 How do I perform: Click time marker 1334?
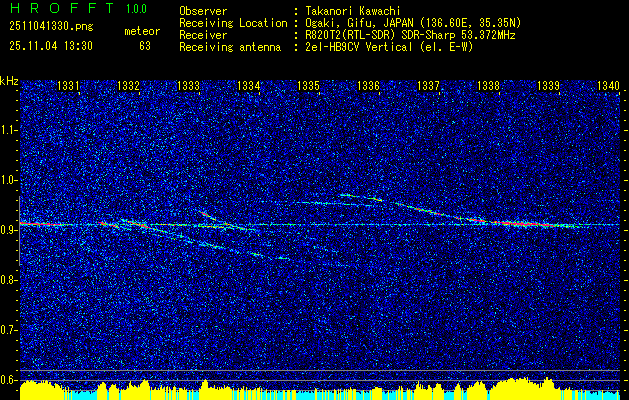pyautogui.click(x=248, y=86)
